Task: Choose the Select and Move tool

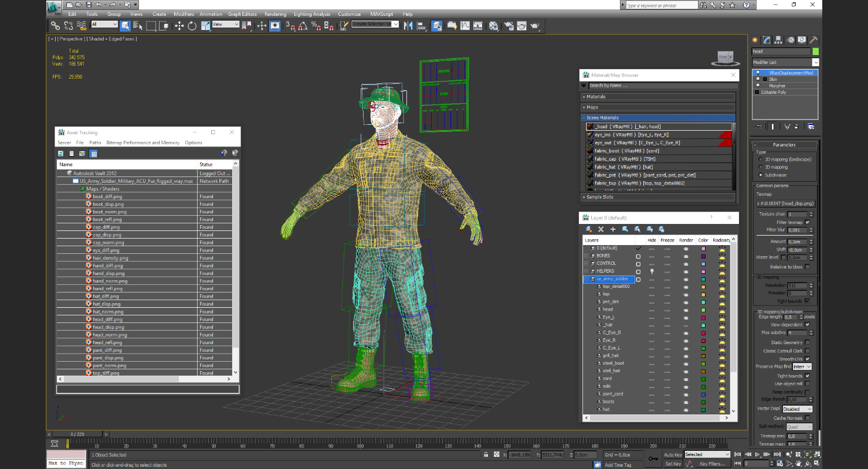Action: [179, 26]
